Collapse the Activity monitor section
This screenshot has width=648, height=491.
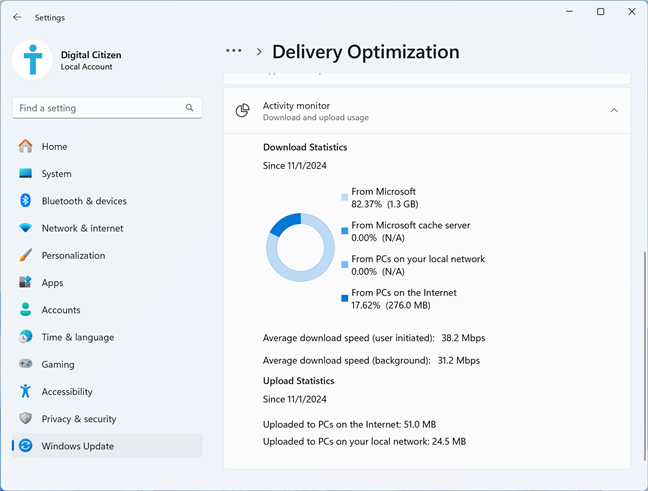pos(614,110)
